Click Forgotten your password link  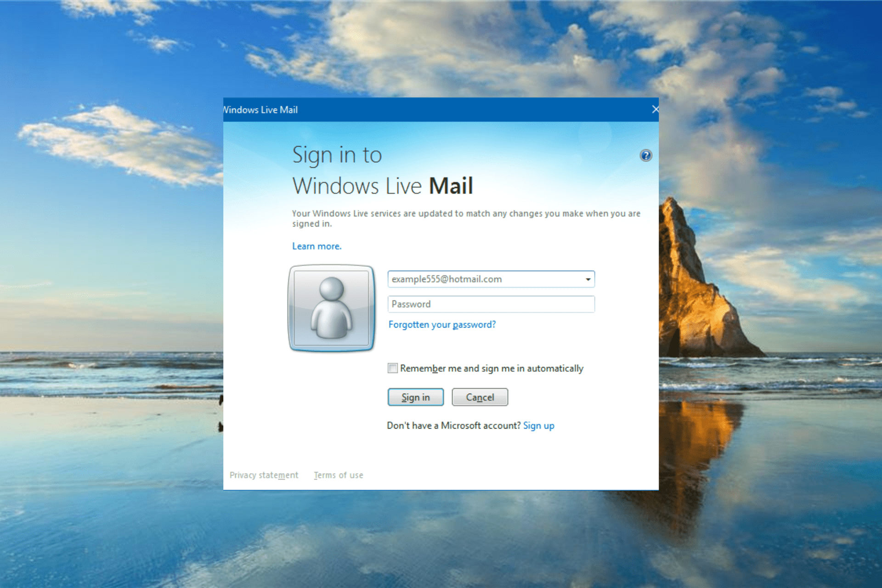point(442,325)
